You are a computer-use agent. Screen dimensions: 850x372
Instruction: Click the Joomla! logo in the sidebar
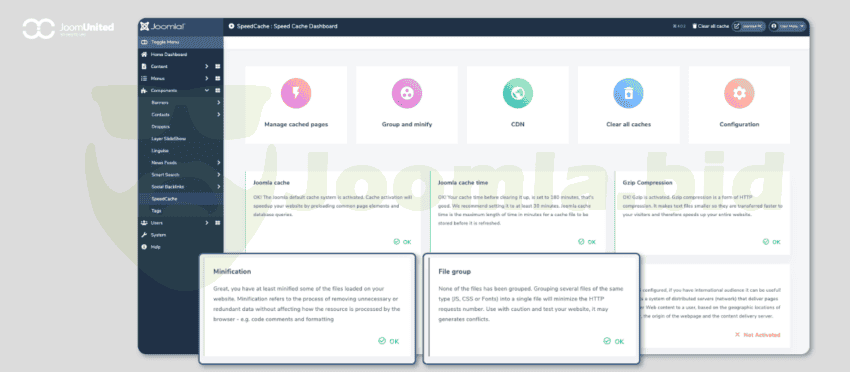pyautogui.click(x=163, y=26)
